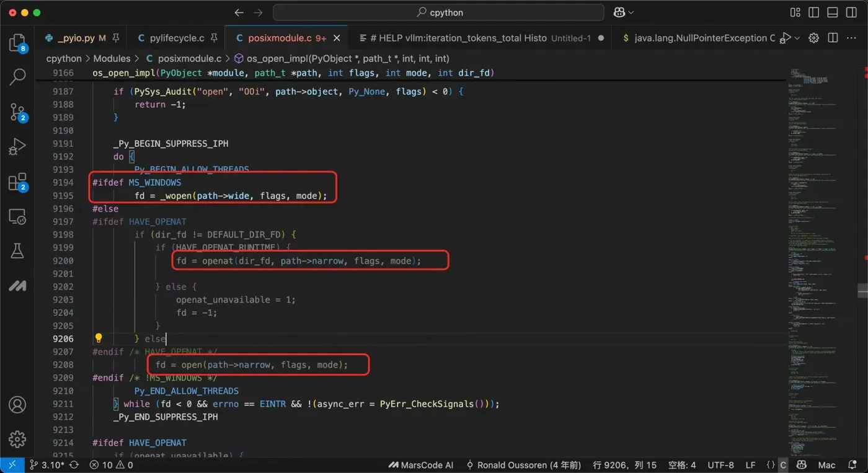Unpin the pylifecycle.c tab
Screen dimensions: 868x473
click(x=214, y=38)
